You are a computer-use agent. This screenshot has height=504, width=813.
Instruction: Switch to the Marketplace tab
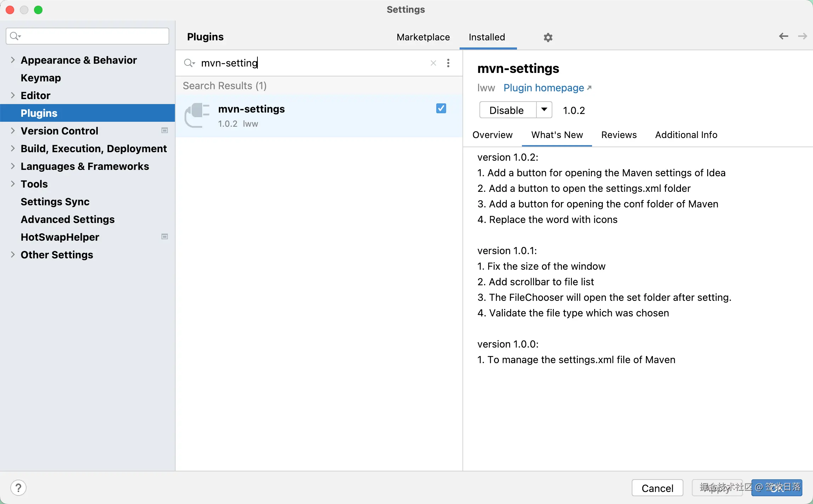pyautogui.click(x=423, y=37)
